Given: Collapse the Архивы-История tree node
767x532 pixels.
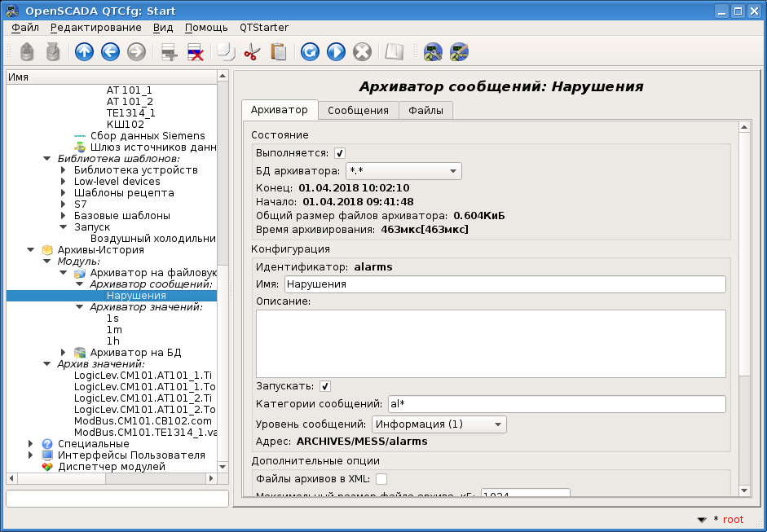Looking at the screenshot, I should pos(31,250).
